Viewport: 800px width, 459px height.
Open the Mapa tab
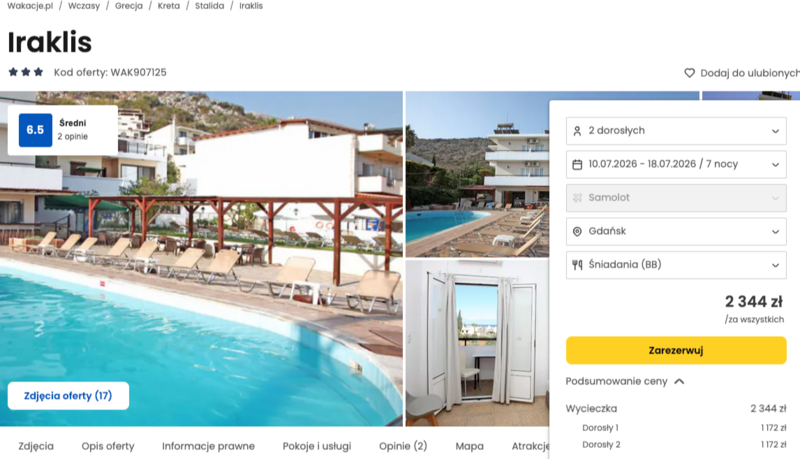point(469,446)
